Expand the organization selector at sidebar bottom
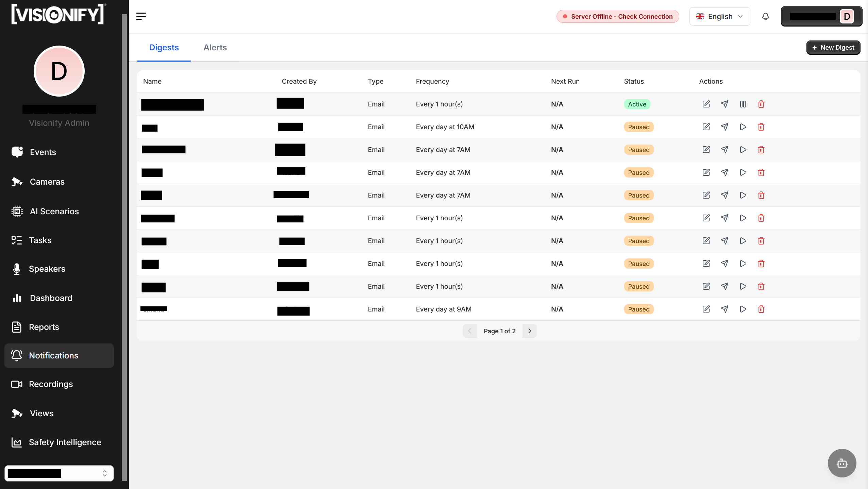The width and height of the screenshot is (868, 489). coord(59,473)
